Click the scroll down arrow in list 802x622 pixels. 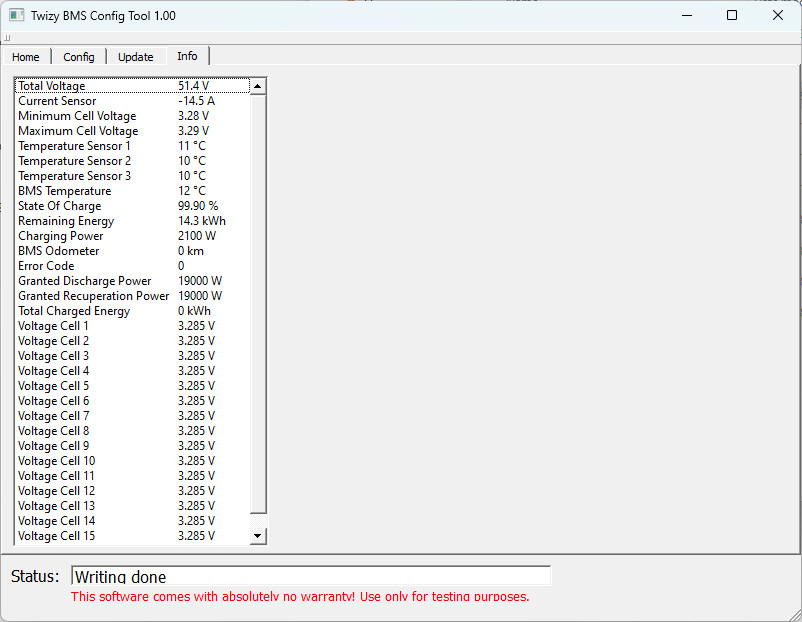click(258, 536)
